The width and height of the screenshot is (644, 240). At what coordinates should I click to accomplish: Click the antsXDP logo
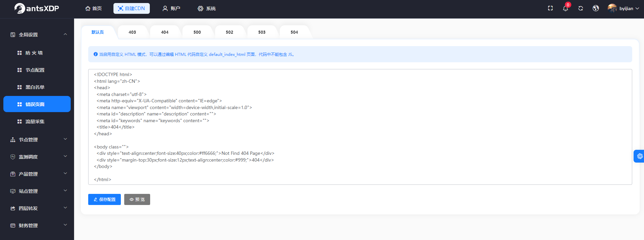[x=36, y=8]
